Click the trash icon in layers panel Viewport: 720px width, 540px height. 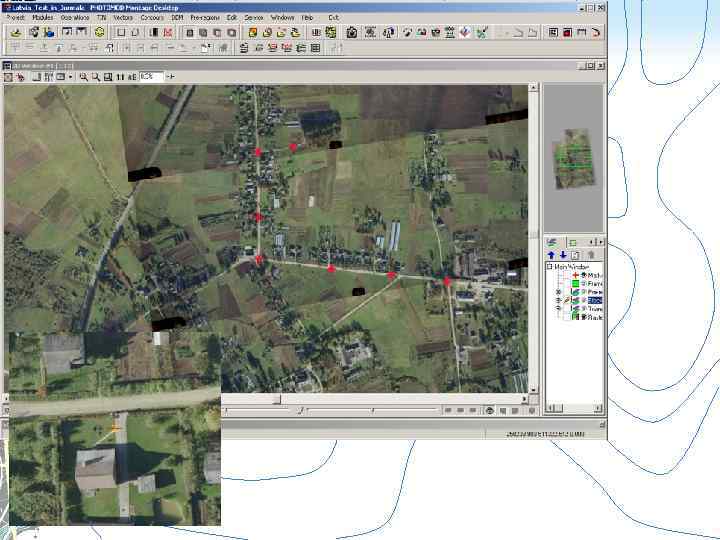pos(591,255)
